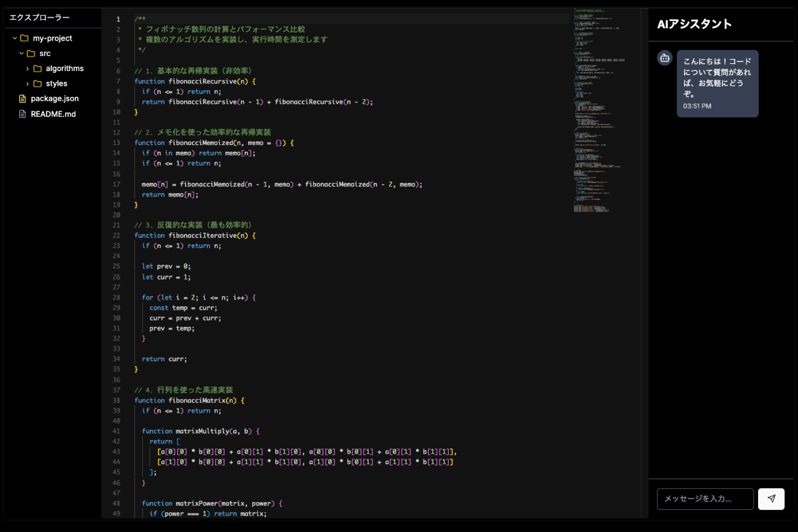Click the package.json file icon
The image size is (798, 532).
coord(23,99)
